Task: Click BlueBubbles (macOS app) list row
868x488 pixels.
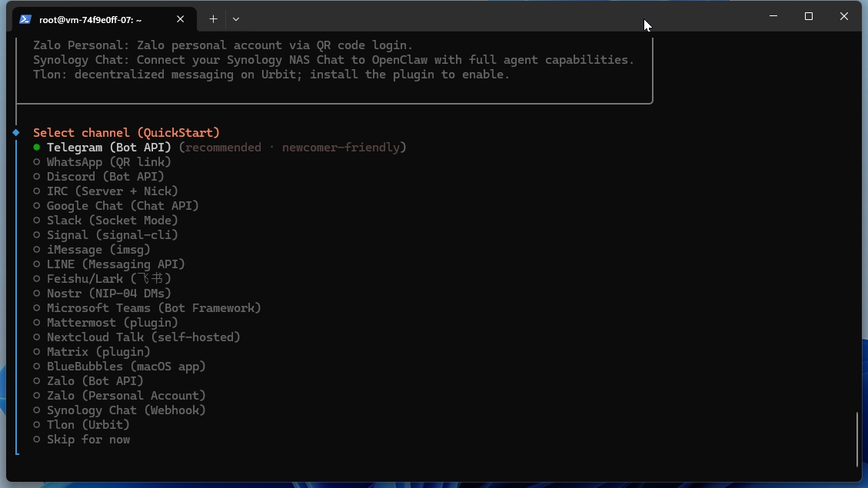Action: [x=120, y=367]
